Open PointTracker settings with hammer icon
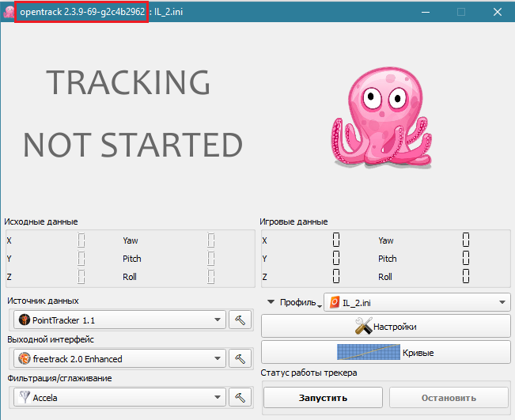This screenshot has width=515, height=420. (x=240, y=320)
